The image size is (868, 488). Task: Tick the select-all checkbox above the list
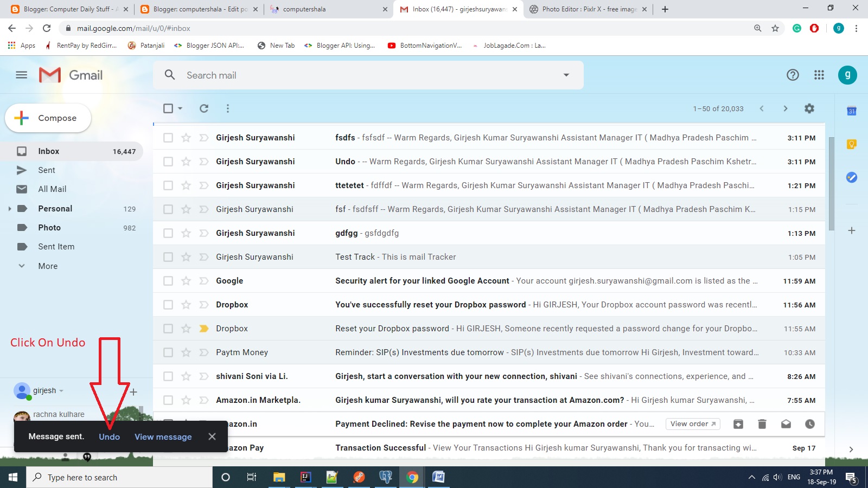click(x=168, y=108)
